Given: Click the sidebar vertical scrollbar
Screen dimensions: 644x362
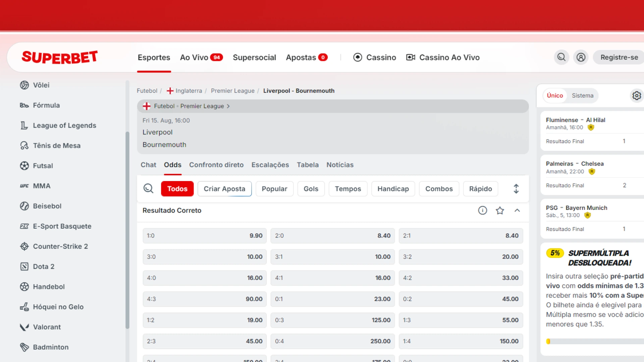Looking at the screenshot, I should [x=127, y=230].
